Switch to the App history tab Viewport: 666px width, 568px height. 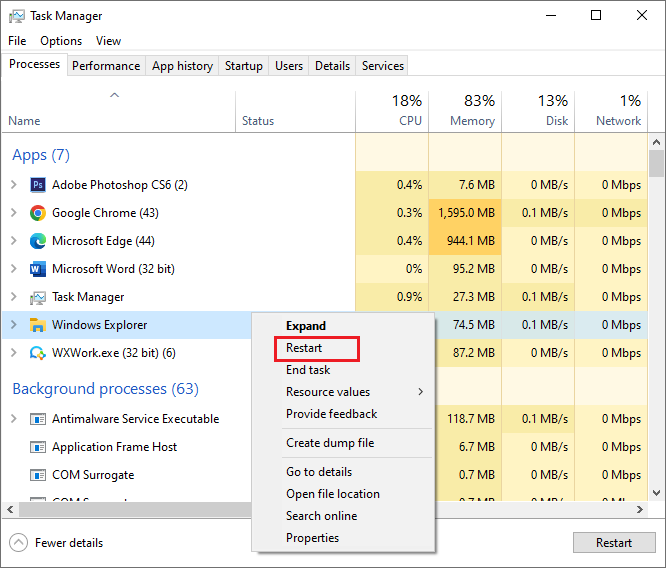182,66
